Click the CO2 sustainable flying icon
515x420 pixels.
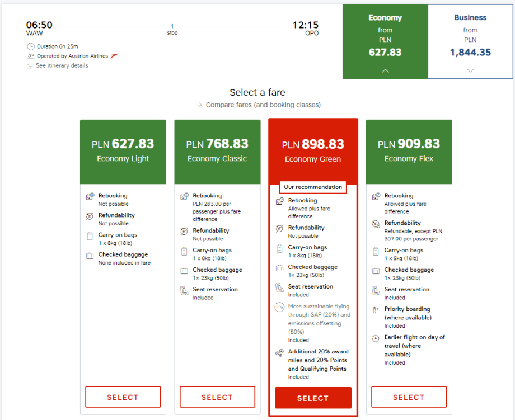click(x=279, y=307)
